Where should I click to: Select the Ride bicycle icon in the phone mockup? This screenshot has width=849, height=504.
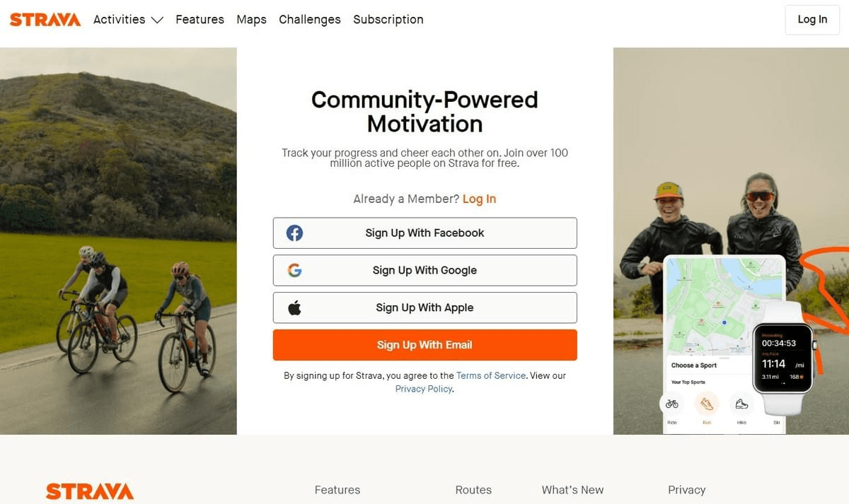point(671,403)
